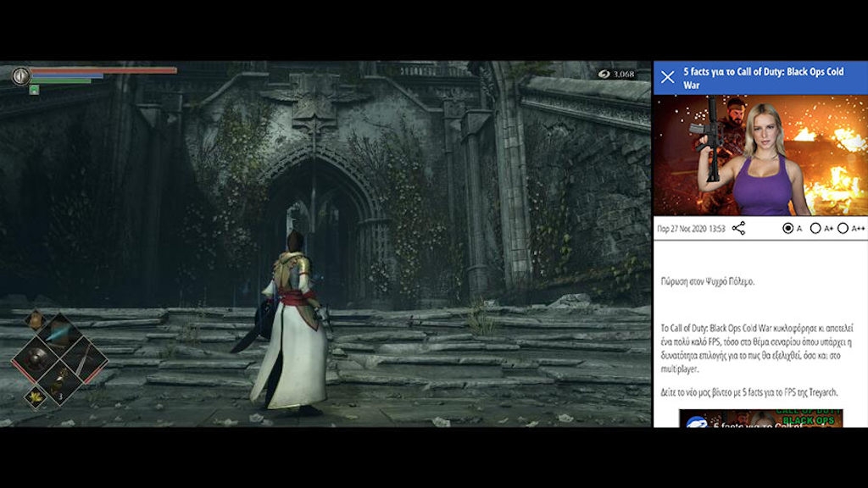The width and height of the screenshot is (868, 488).
Task: Close the article panel with the X
Action: (x=667, y=77)
